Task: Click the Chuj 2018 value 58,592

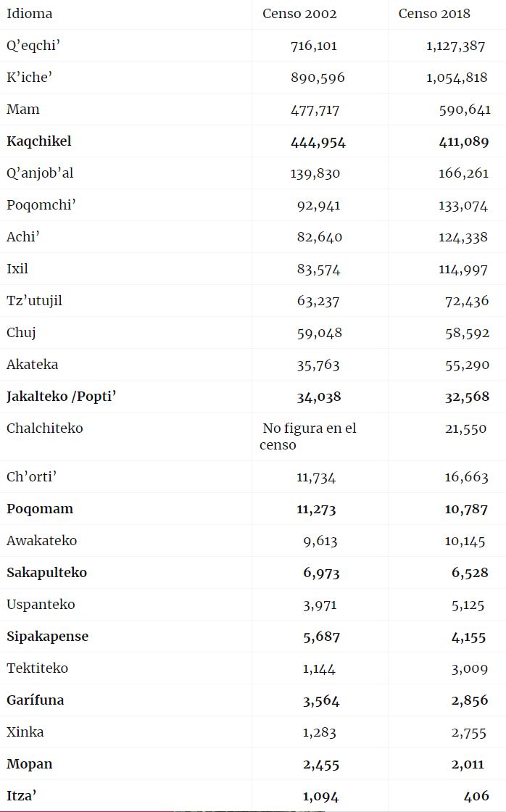Action: 467,333
